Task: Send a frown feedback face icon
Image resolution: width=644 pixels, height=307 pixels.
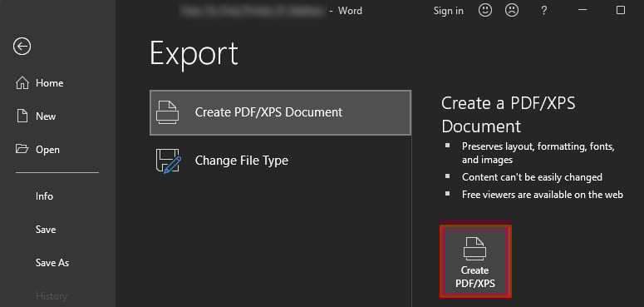Action: coord(512,11)
